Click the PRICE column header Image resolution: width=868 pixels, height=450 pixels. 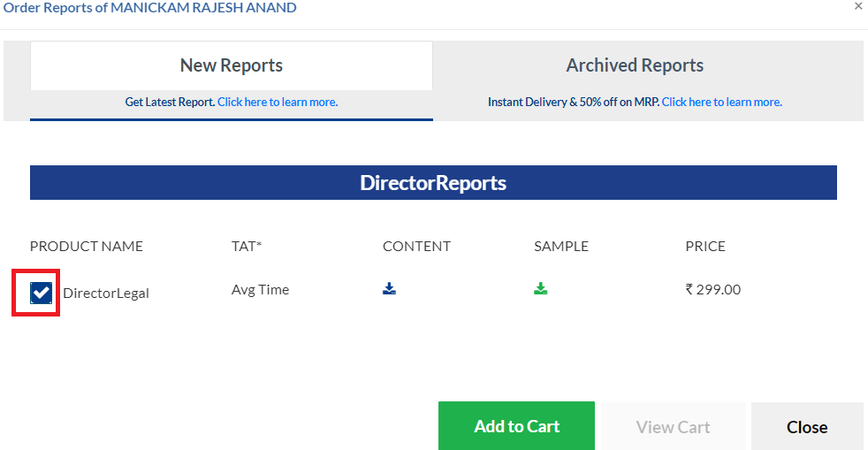705,247
